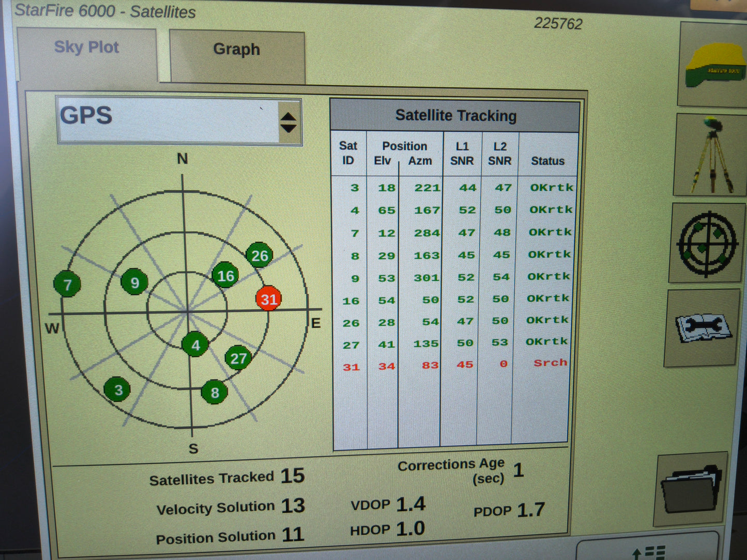Click the VDOP value 1.4
The width and height of the screenshot is (747, 560).
coord(411,504)
